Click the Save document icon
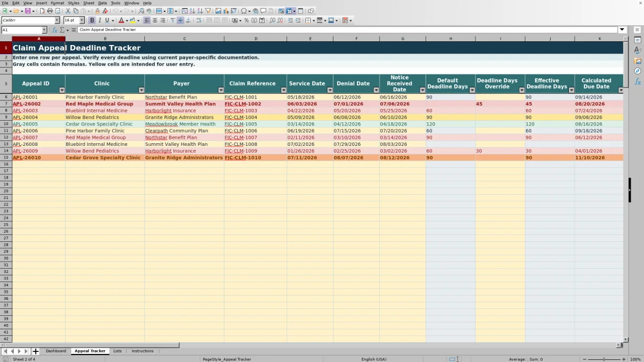The height and width of the screenshot is (362, 644). pyautogui.click(x=27, y=11)
